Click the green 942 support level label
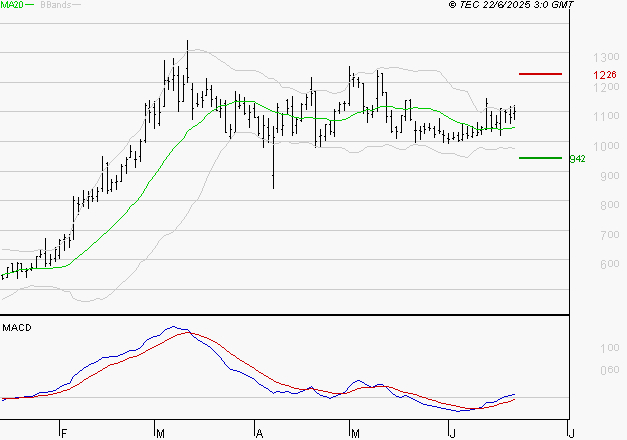 pyautogui.click(x=577, y=159)
